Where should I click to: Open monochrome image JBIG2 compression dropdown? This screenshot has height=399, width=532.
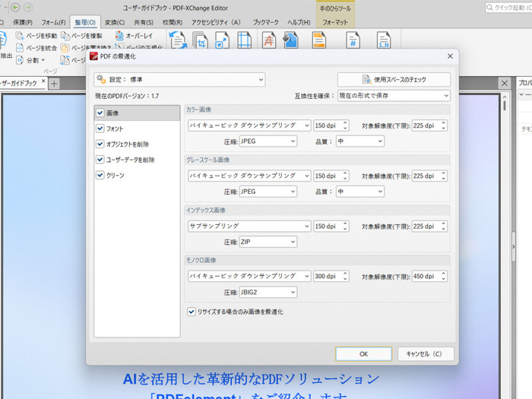(268, 292)
